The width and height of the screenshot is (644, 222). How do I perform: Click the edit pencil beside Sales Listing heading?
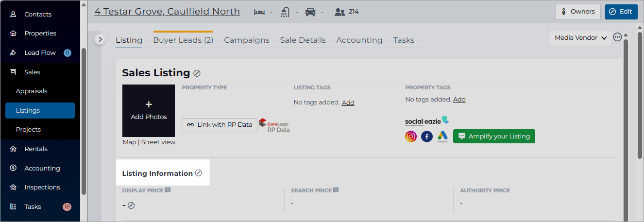coord(197,73)
